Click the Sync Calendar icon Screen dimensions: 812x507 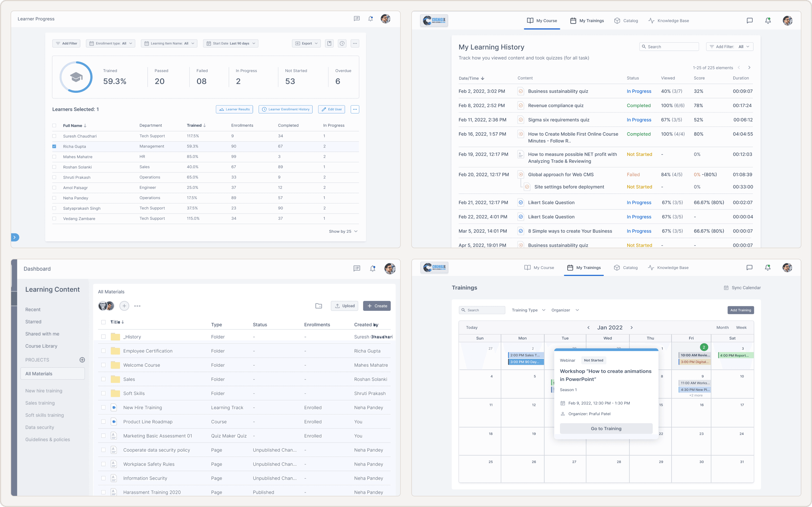(x=726, y=288)
